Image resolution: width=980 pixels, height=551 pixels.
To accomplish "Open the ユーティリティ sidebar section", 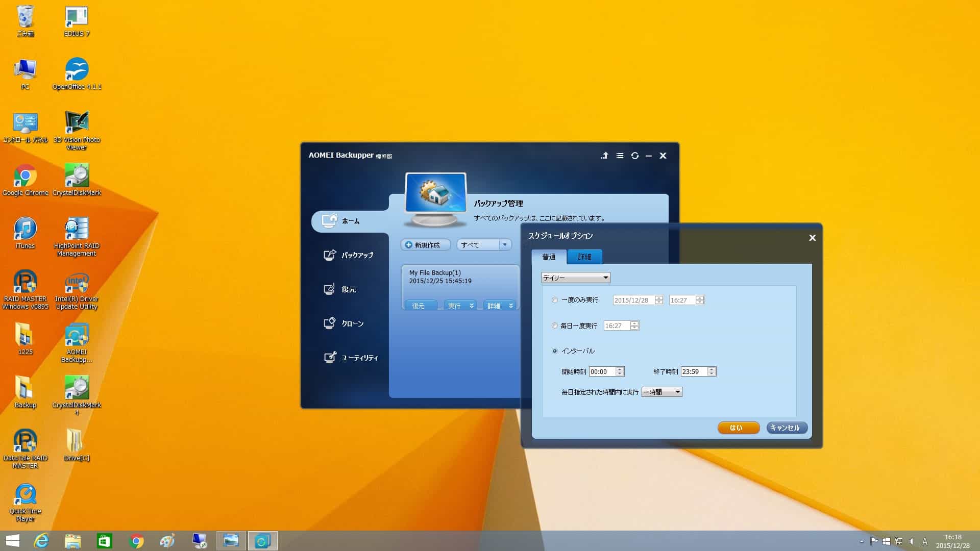I will tap(351, 357).
